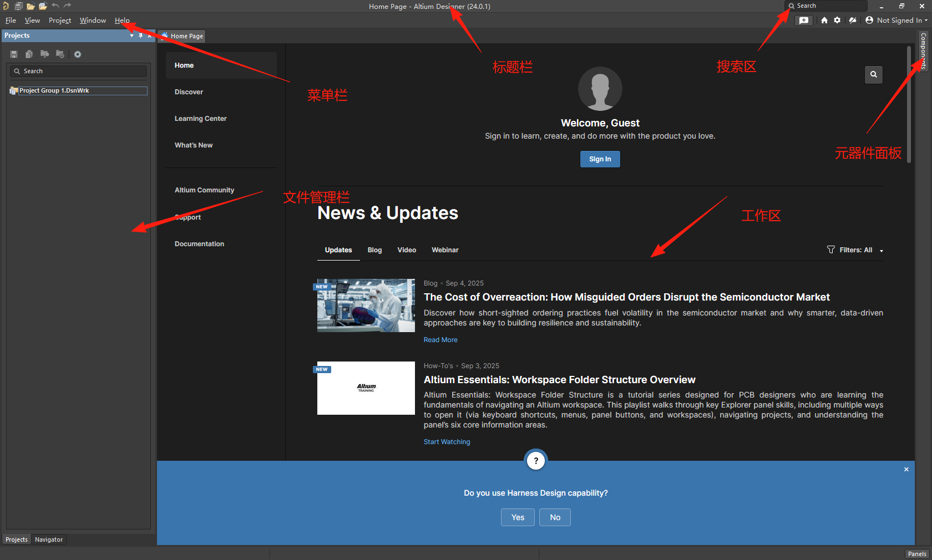Open the Window menu
This screenshot has height=560, width=932.
point(93,21)
